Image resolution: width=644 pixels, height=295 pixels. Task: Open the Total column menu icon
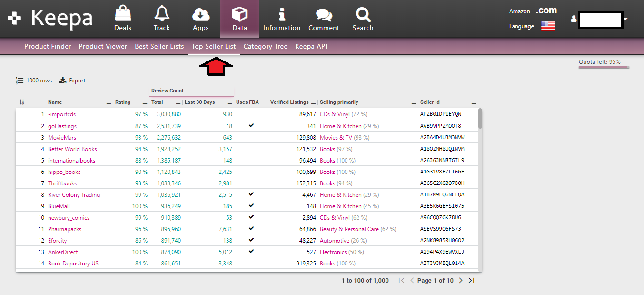click(x=178, y=102)
